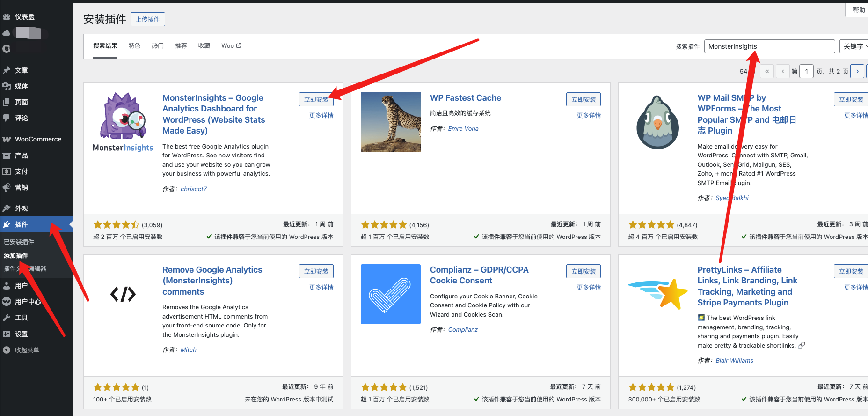
Task: Open WP Fastest Cache title link
Action: 466,98
